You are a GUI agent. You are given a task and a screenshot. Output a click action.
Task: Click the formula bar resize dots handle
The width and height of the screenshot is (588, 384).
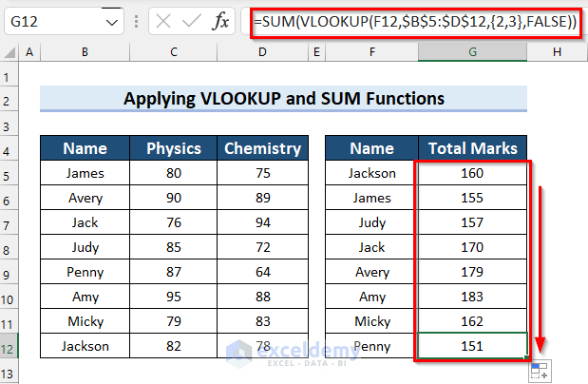136,22
